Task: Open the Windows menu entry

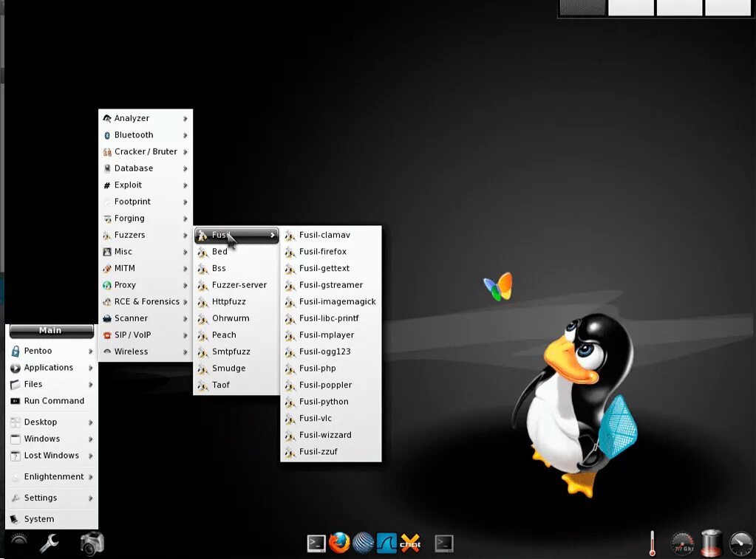Action: coord(52,439)
